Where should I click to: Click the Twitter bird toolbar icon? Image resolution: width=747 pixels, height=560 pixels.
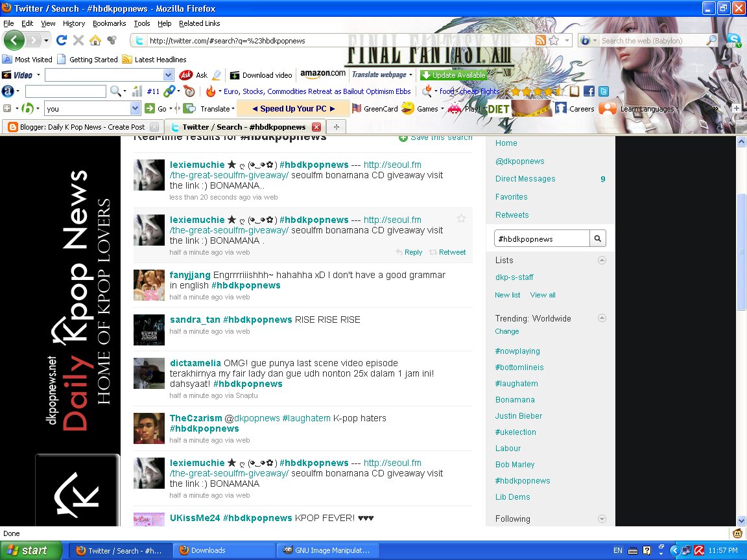coord(604,91)
